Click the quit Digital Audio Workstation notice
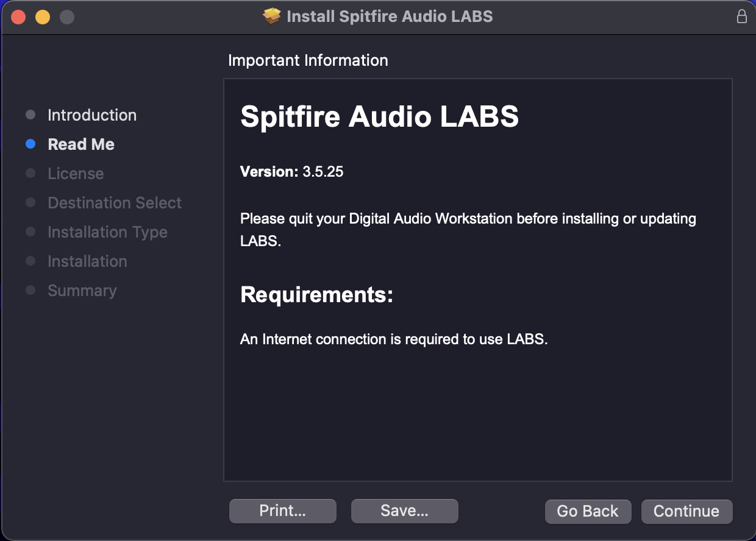This screenshot has width=756, height=541. pos(468,229)
